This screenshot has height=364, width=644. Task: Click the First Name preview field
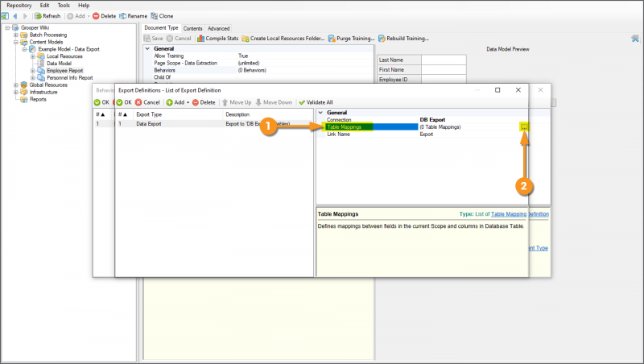click(x=444, y=70)
